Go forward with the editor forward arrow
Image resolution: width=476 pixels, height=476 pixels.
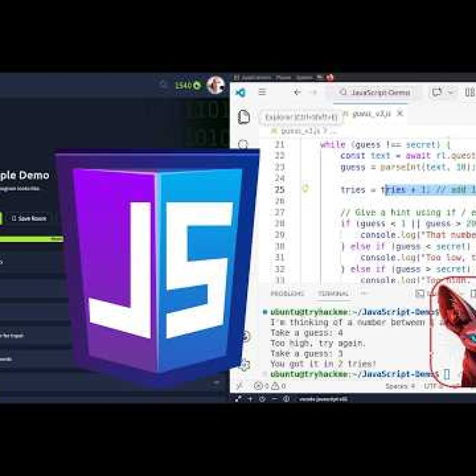[x=314, y=93]
